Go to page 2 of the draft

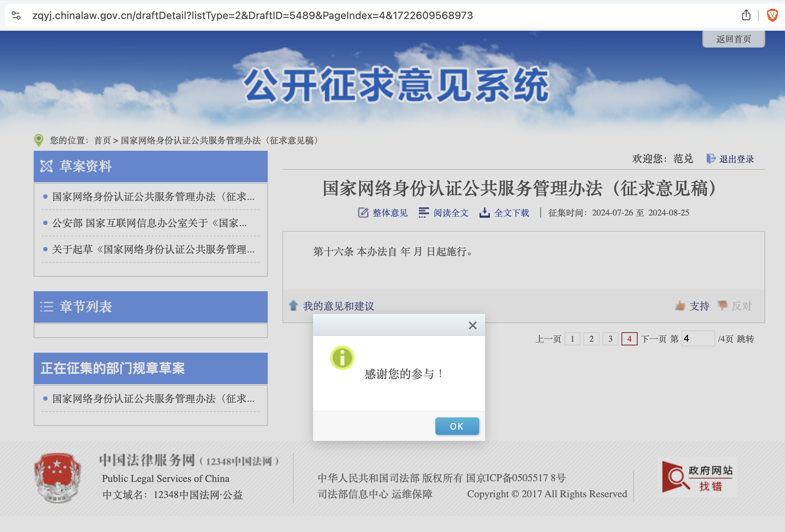tap(591, 339)
